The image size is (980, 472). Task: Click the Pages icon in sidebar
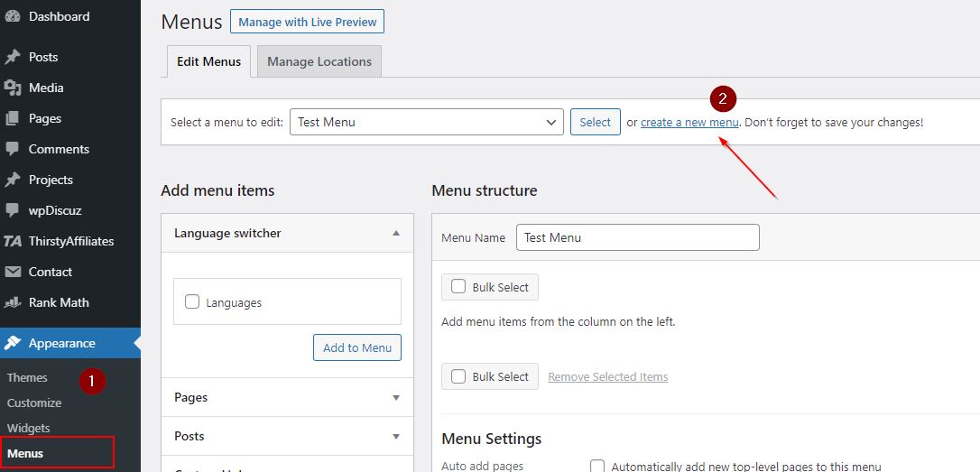coord(13,118)
